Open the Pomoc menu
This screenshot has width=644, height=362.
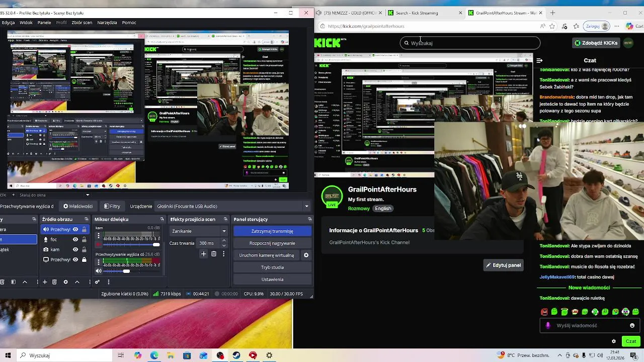pos(129,23)
